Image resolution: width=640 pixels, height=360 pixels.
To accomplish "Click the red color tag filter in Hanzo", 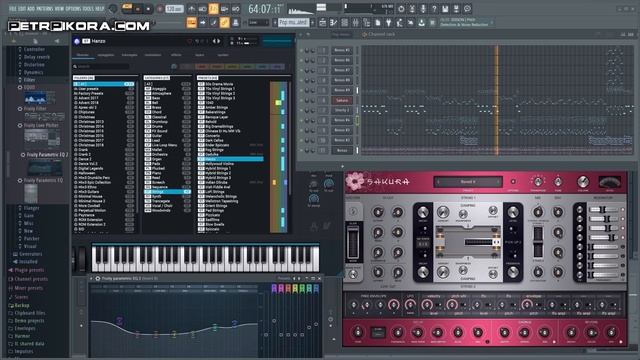I will [201, 67].
